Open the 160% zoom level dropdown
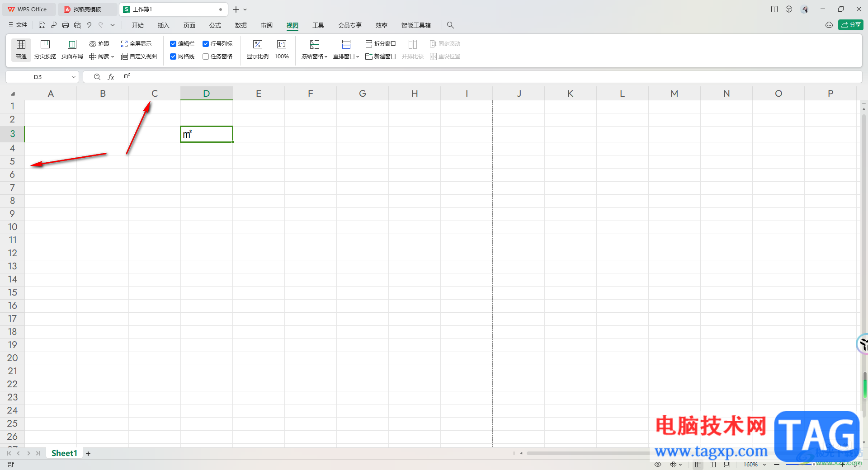This screenshot has width=868, height=470. point(764,465)
